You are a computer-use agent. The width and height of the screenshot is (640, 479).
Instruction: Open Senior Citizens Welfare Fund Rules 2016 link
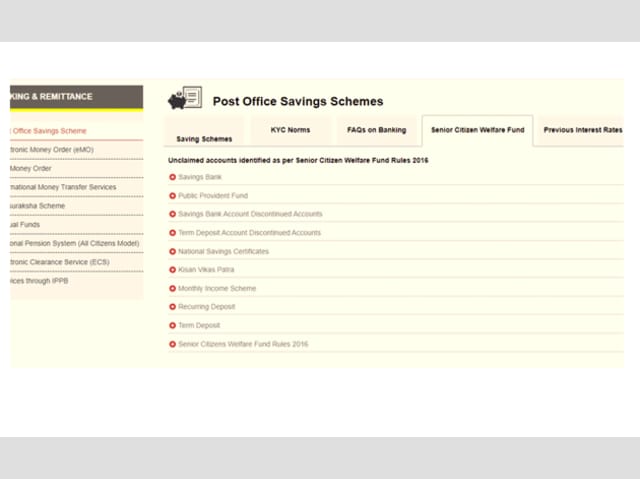[x=243, y=344]
